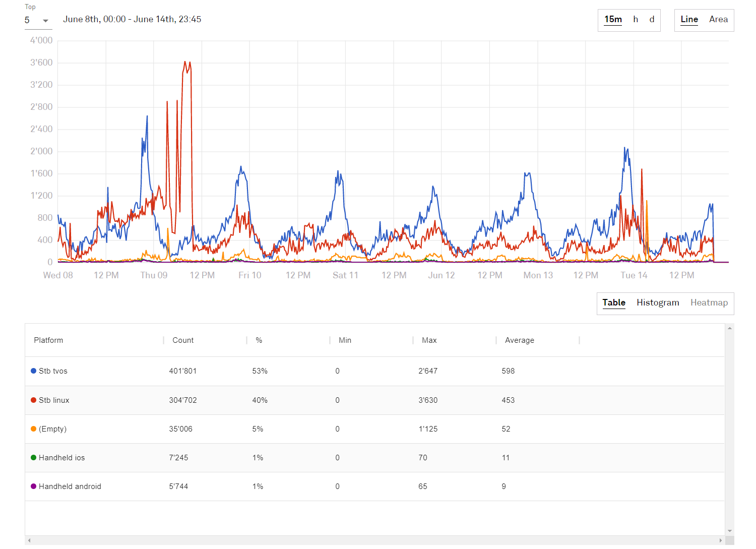Screen dimensions: 756x549
Task: Click the green Handheld ios color dot
Action: coord(34,458)
